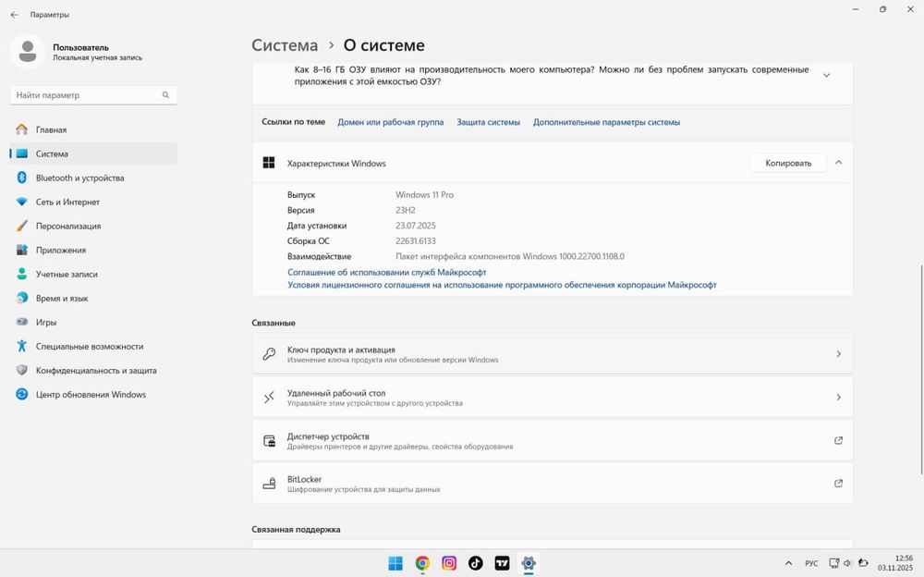Open Удаленный рабочий стол chevron
This screenshot has height=577, width=924.
[839, 398]
